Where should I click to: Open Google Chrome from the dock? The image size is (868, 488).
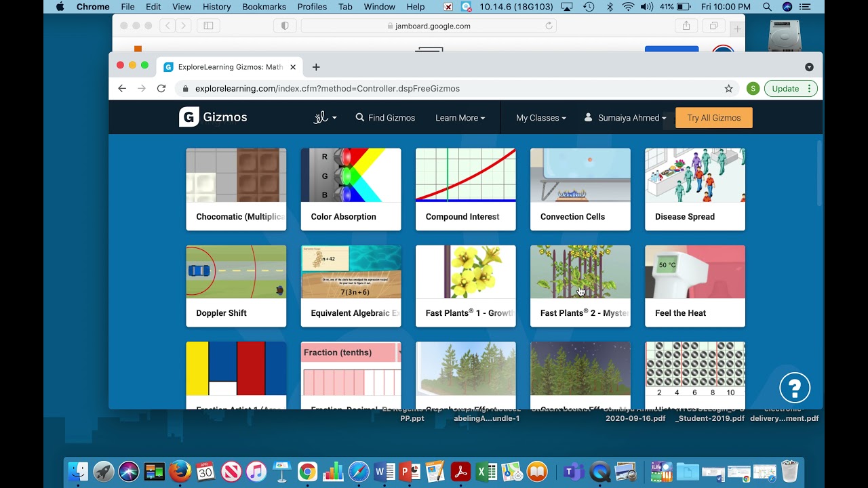(307, 471)
